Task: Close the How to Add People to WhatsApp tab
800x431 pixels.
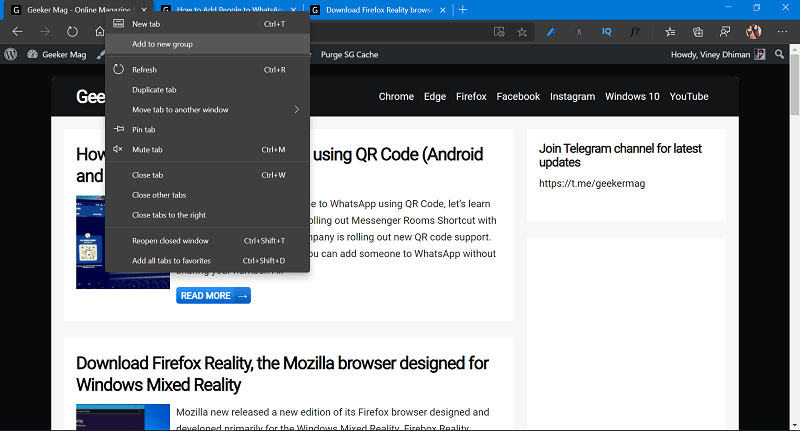Action: click(x=293, y=10)
